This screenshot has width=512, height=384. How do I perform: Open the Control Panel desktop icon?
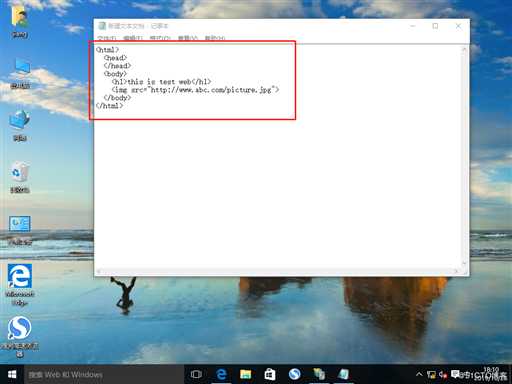pyautogui.click(x=20, y=230)
